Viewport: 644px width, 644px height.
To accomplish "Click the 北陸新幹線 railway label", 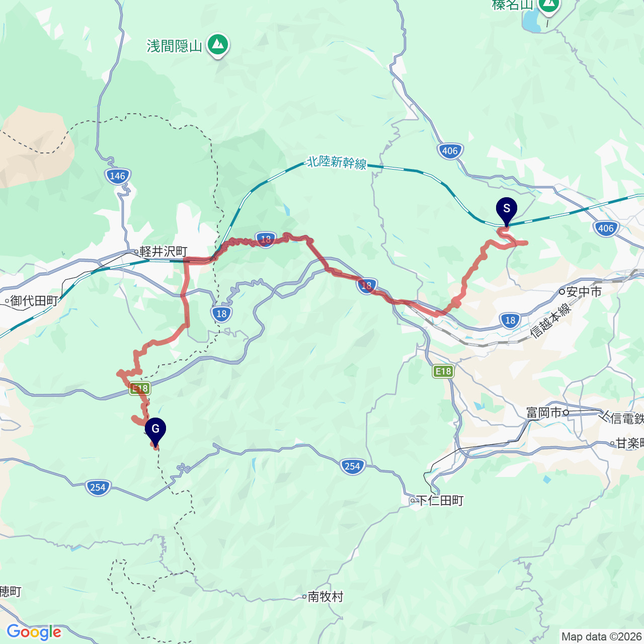I will click(x=337, y=163).
